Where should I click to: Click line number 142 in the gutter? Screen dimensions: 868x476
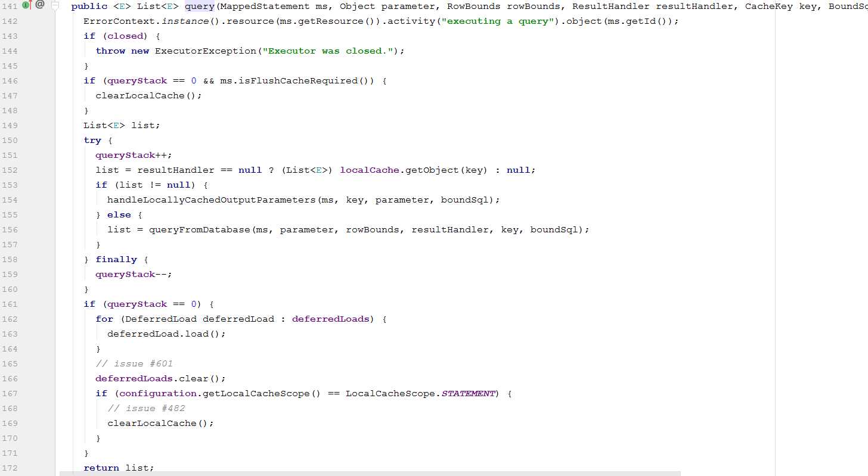tap(10, 21)
